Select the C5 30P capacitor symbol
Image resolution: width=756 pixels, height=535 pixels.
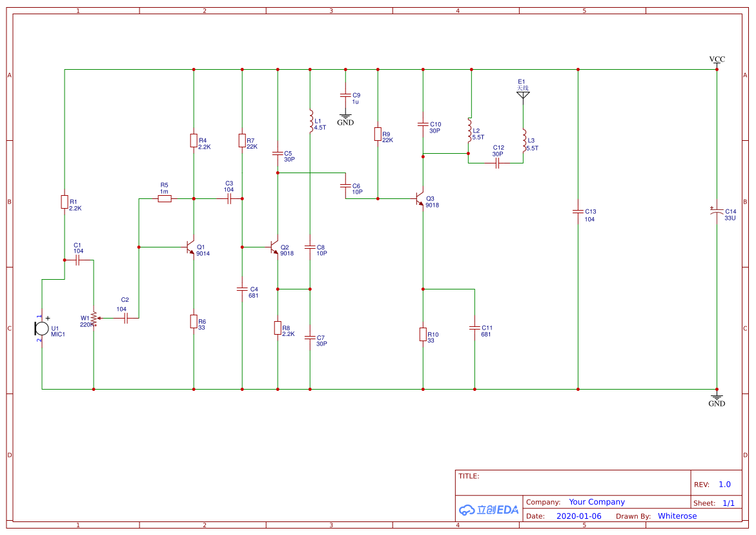pyautogui.click(x=278, y=153)
